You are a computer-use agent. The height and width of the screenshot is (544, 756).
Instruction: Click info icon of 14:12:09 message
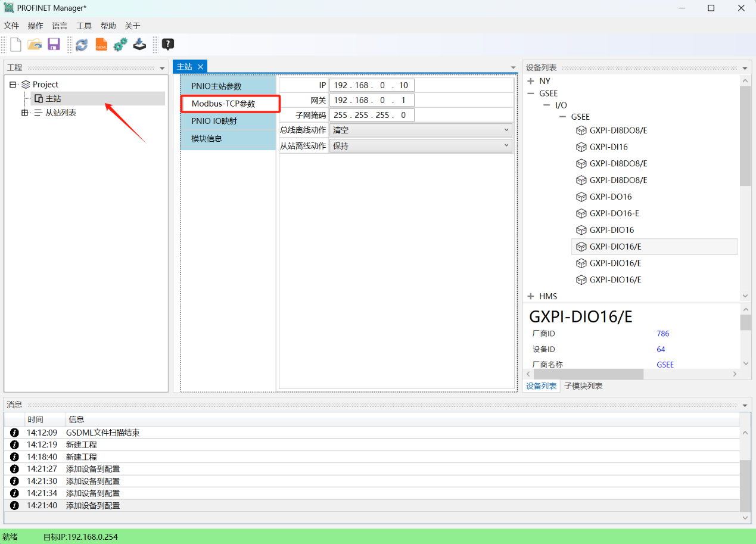[x=15, y=433]
